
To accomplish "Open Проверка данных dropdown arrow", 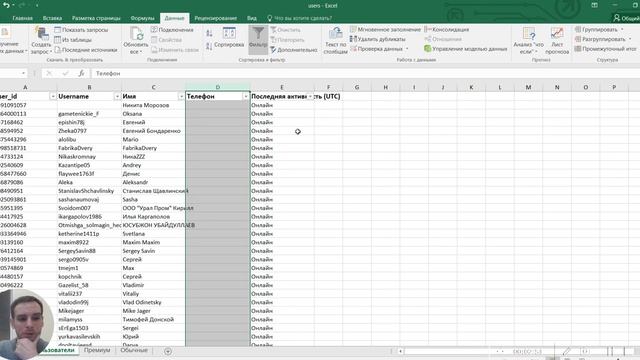I will click(x=407, y=49).
